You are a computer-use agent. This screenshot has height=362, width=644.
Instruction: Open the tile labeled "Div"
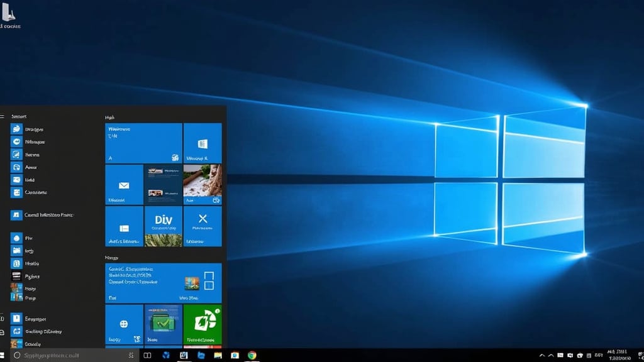click(163, 226)
